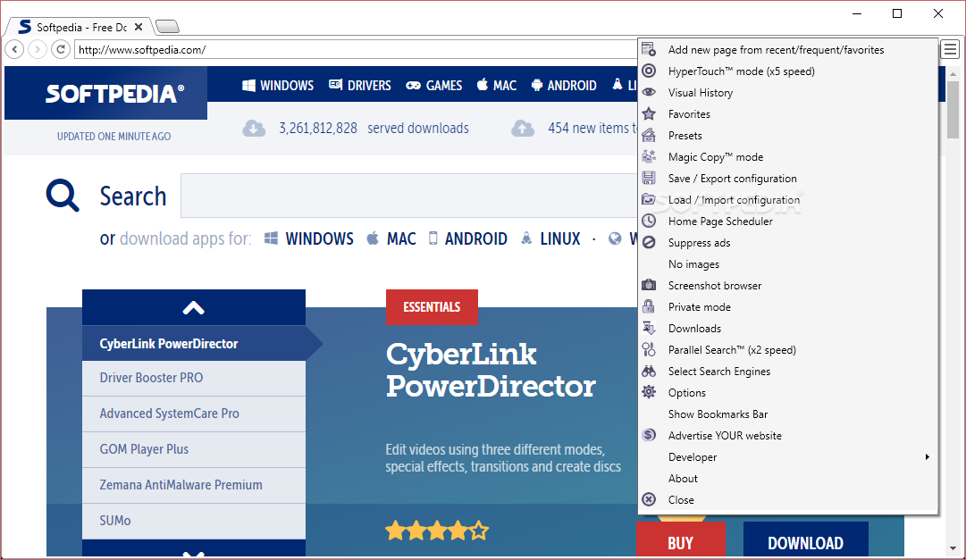The image size is (966, 560).
Task: Click the Softpedia search input field
Action: click(409, 196)
